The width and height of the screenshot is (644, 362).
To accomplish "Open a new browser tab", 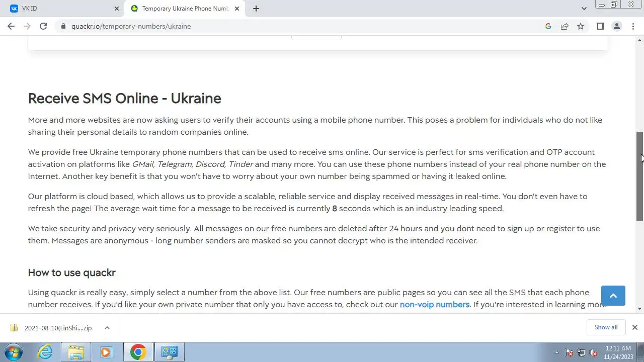I will (256, 9).
